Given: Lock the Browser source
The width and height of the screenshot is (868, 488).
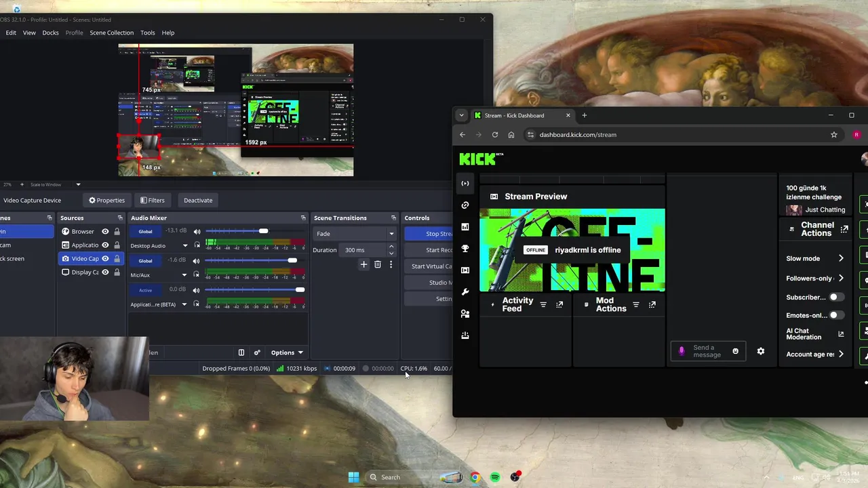Looking at the screenshot, I should (117, 231).
